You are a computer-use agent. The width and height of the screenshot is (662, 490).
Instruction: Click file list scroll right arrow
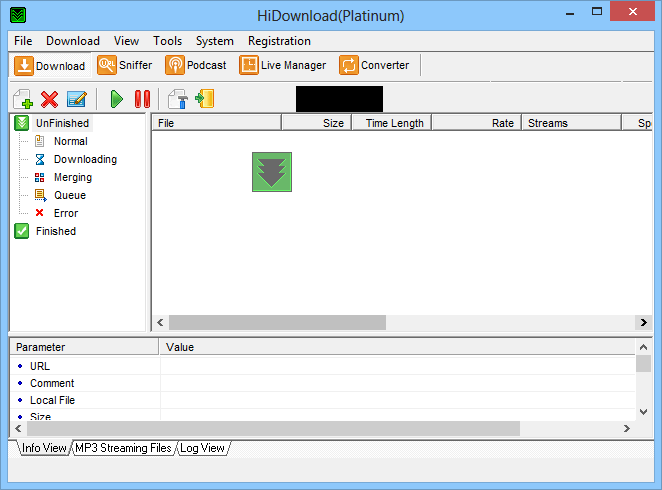pos(643,322)
